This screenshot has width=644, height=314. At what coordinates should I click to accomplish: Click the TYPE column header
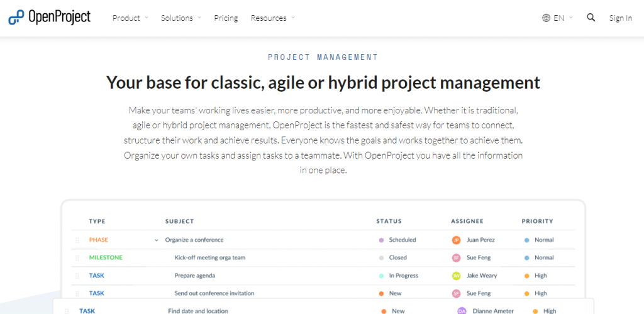(x=97, y=221)
